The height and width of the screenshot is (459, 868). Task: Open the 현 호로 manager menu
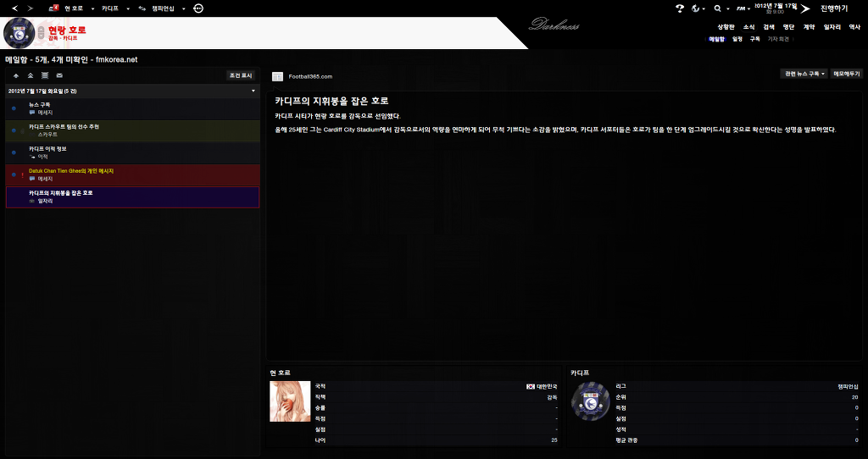[76, 8]
